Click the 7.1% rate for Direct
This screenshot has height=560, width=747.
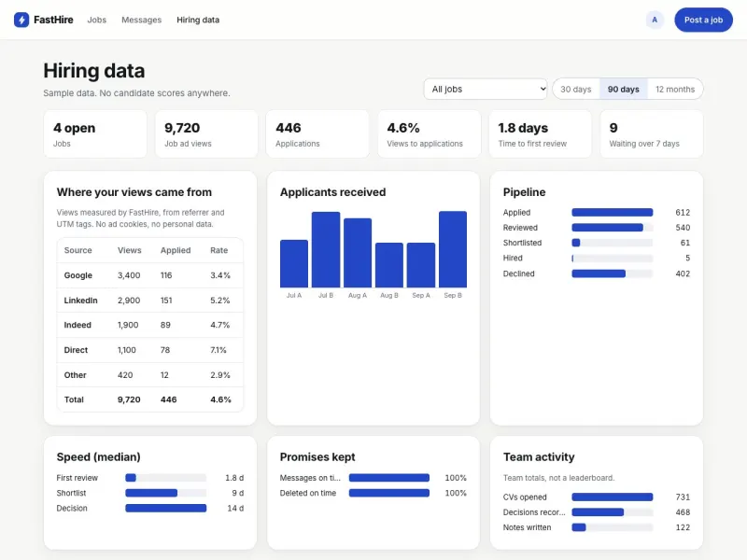218,350
